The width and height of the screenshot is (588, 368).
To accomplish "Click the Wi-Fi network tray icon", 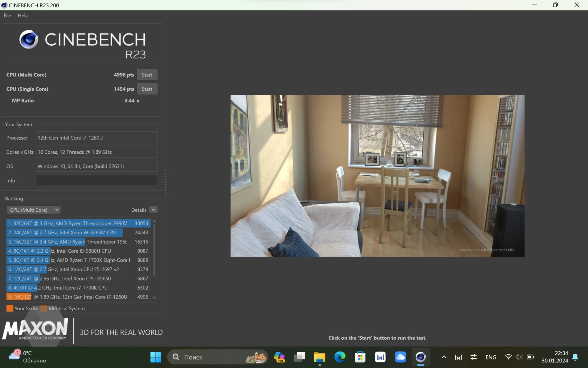I will pyautogui.click(x=508, y=357).
